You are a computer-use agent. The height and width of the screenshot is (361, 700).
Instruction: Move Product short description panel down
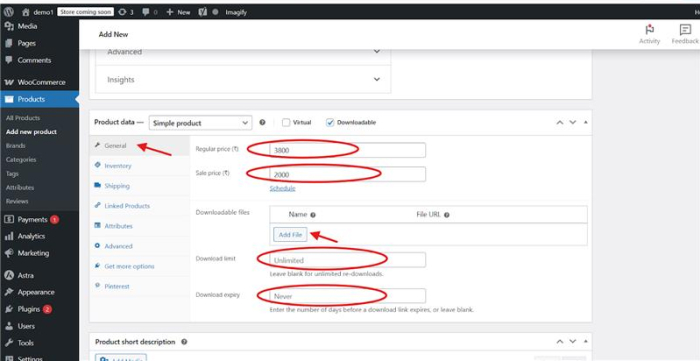(573, 342)
